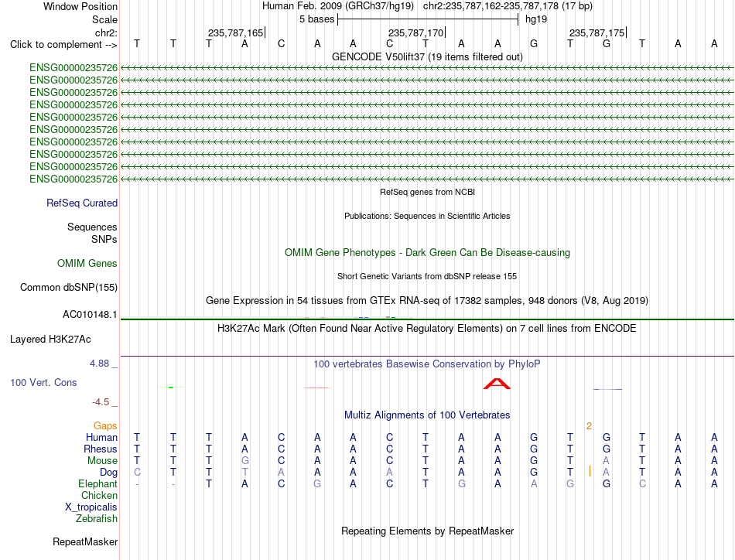Select the X_tropicalis alignment row label
Image resolution: width=735 pixels, height=560 pixels.
91,507
